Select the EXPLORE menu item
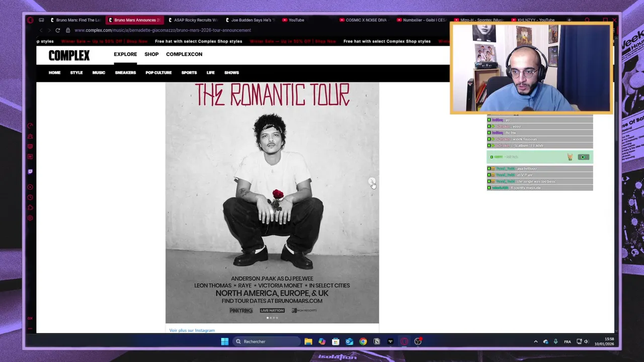The height and width of the screenshot is (362, 644). 125,54
